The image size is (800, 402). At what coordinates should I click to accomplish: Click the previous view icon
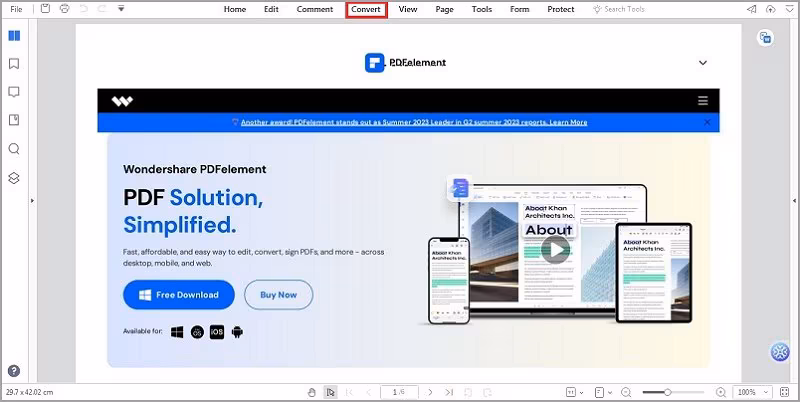click(468, 392)
